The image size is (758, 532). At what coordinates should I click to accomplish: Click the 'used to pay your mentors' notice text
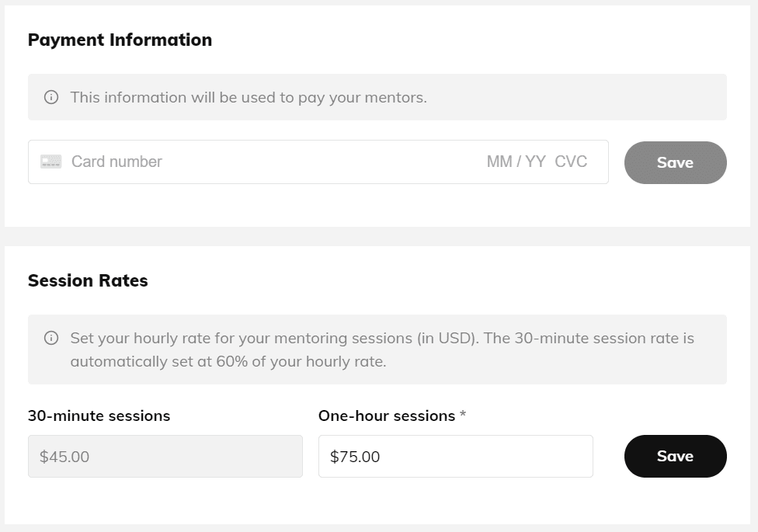(249, 97)
